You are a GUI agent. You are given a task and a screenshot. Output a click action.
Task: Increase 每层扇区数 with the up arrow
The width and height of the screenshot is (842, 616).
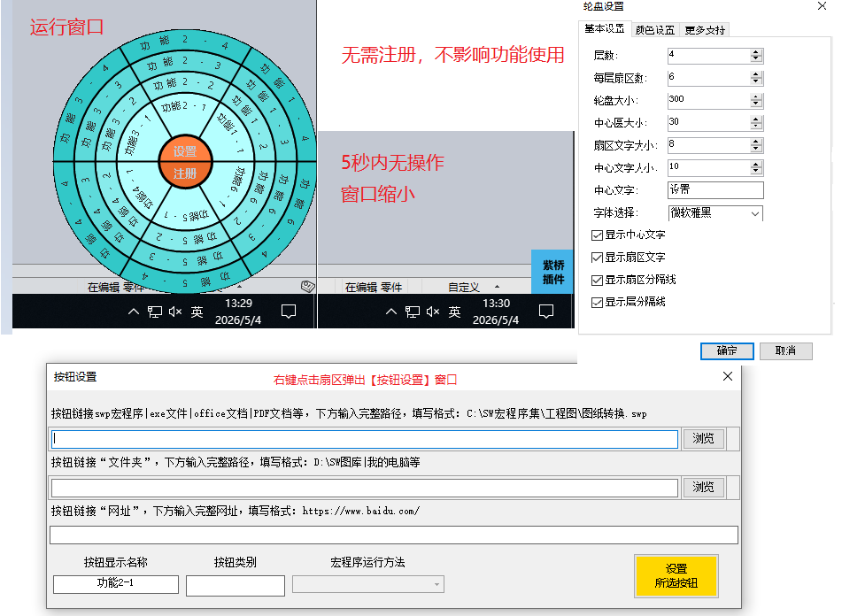click(757, 74)
